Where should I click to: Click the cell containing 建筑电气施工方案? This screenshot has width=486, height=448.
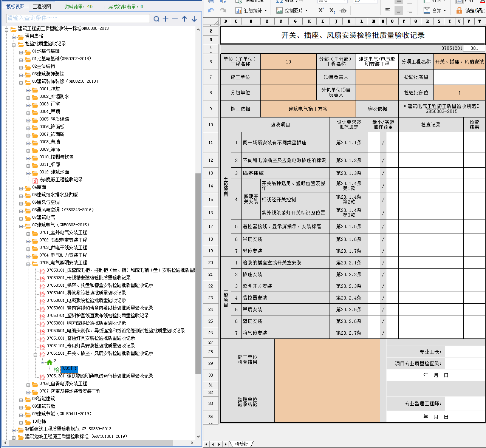click(x=308, y=109)
